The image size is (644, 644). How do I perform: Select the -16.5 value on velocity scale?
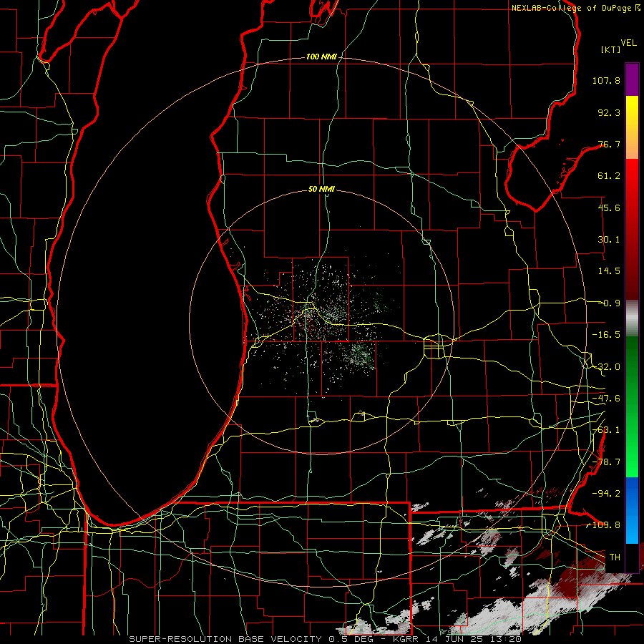click(606, 335)
